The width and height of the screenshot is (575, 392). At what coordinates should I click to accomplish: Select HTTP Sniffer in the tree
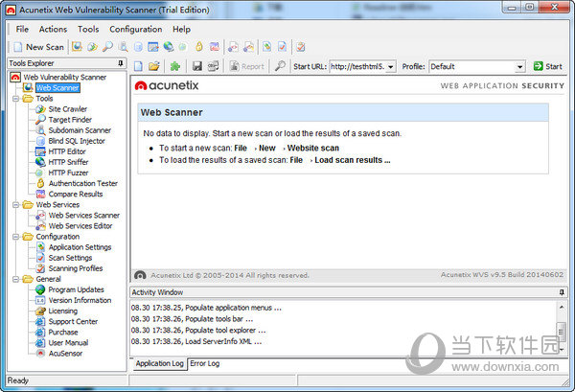(x=68, y=162)
